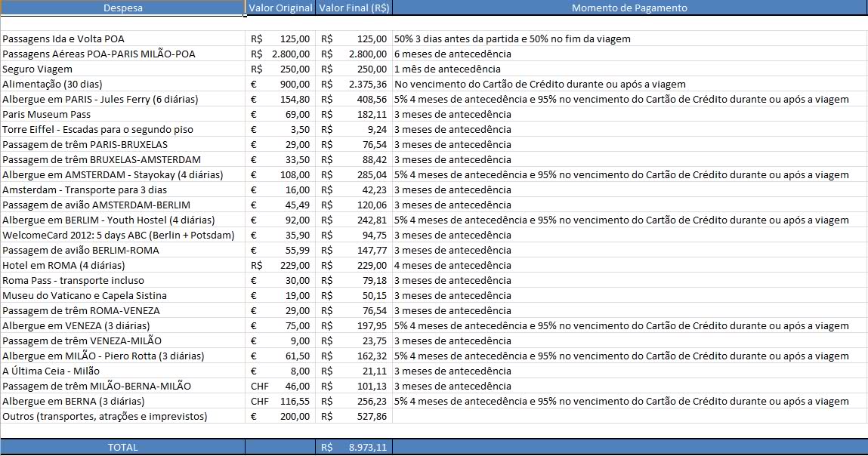The image size is (868, 456).
Task: Click the 'Passagens Ida e Volta POA' cell
Action: click(63, 39)
